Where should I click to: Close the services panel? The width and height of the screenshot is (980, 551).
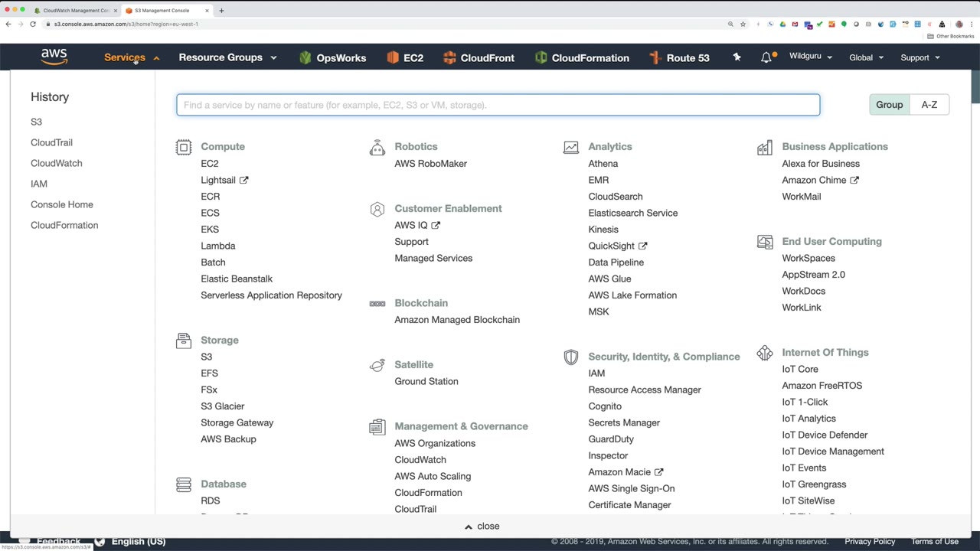[482, 527]
